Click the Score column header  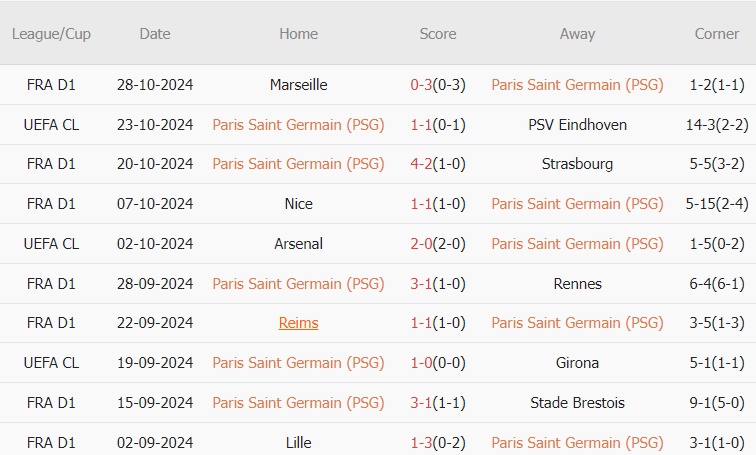tap(438, 34)
